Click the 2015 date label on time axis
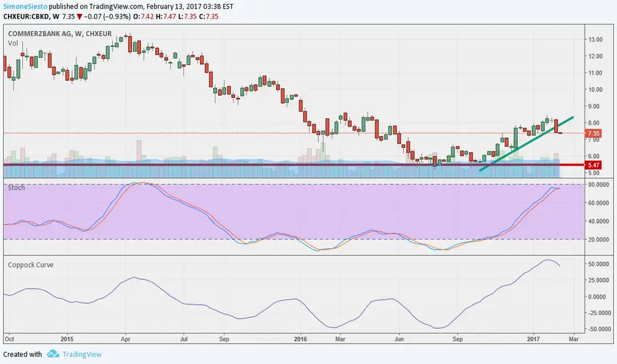This screenshot has width=617, height=364. pyautogui.click(x=68, y=339)
